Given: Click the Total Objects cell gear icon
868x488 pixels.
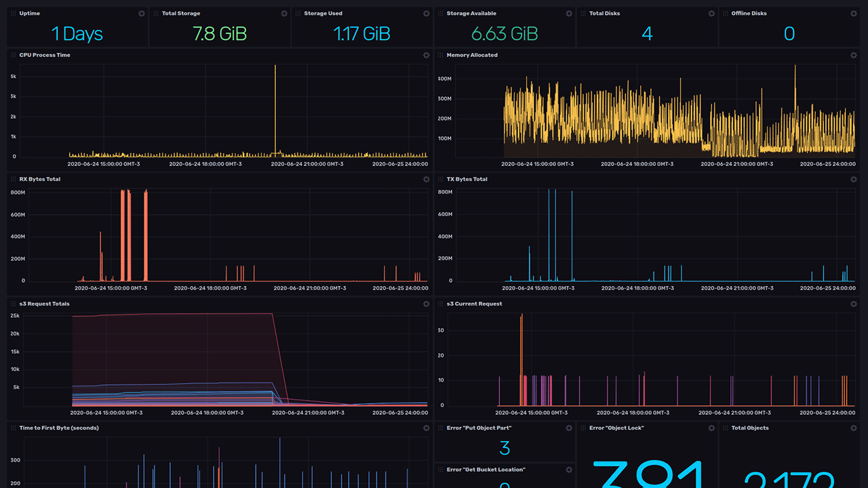Looking at the screenshot, I should (854, 428).
